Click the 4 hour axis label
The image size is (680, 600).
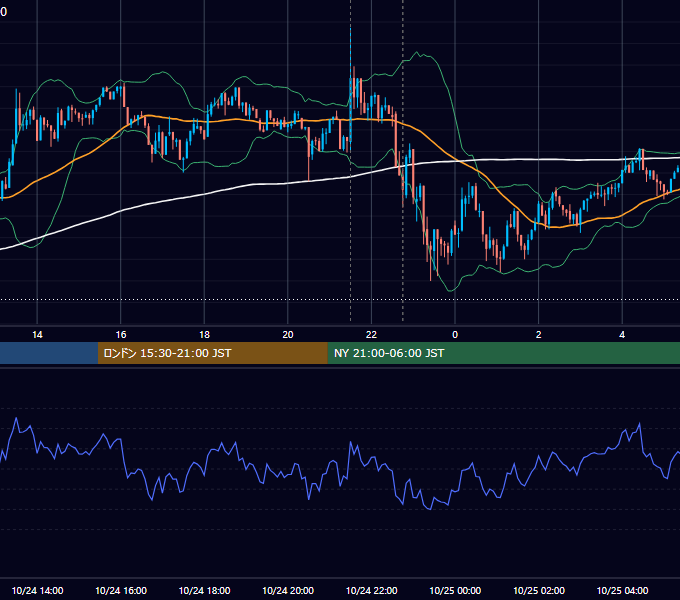point(622,335)
